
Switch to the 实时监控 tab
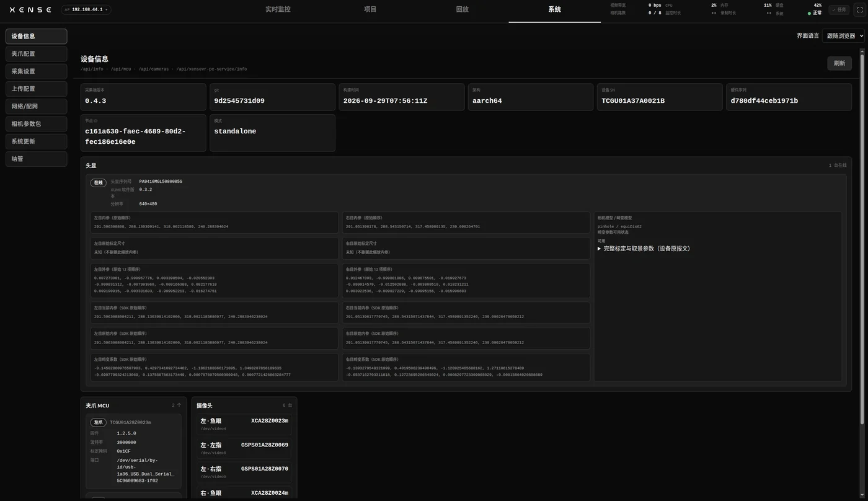click(x=278, y=10)
